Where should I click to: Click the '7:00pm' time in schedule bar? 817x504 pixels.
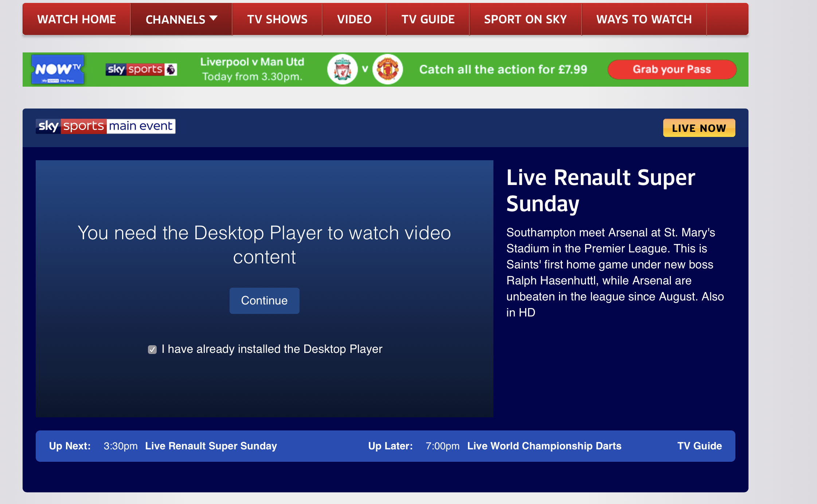pos(442,446)
